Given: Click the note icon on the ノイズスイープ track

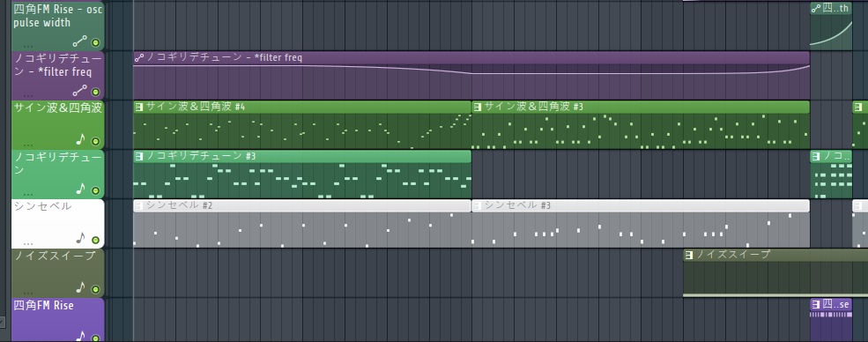Looking at the screenshot, I should click(x=81, y=287).
